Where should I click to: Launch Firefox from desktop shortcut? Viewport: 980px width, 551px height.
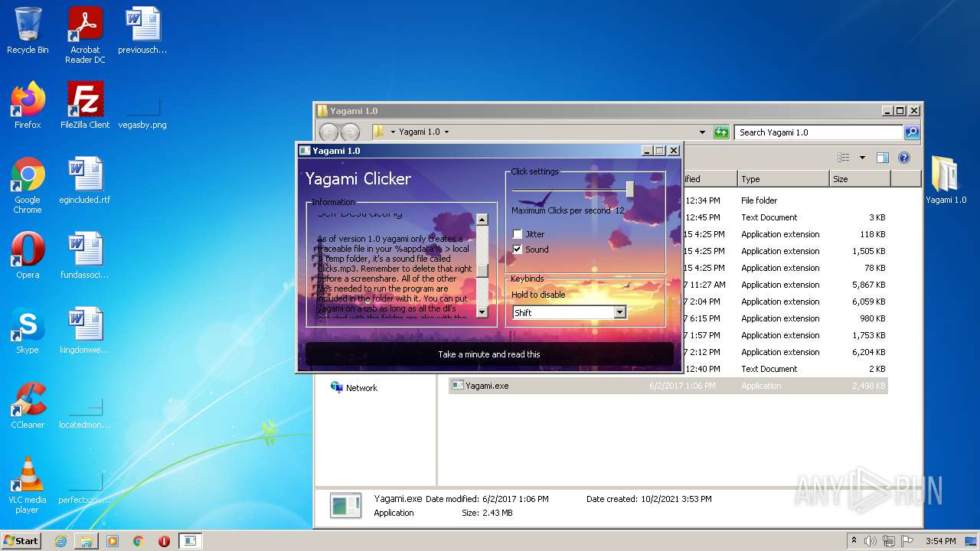(28, 106)
